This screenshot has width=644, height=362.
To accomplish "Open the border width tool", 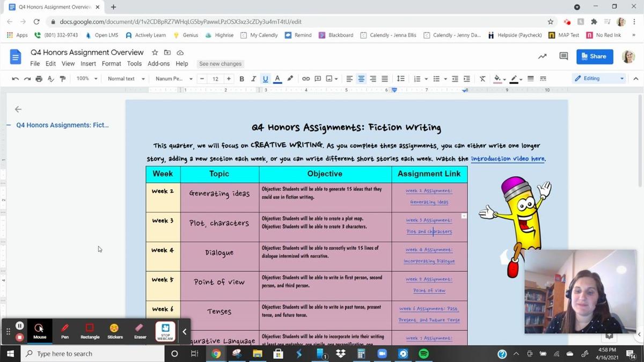I will coord(530,78).
